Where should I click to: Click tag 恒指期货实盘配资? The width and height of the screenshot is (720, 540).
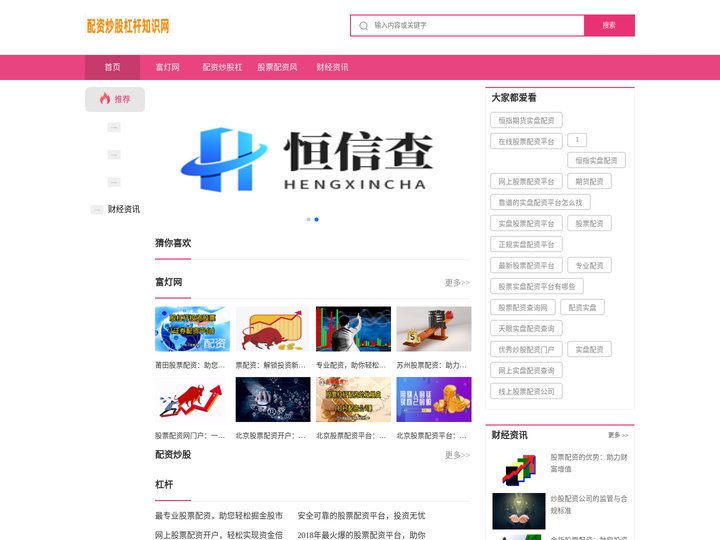(526, 120)
